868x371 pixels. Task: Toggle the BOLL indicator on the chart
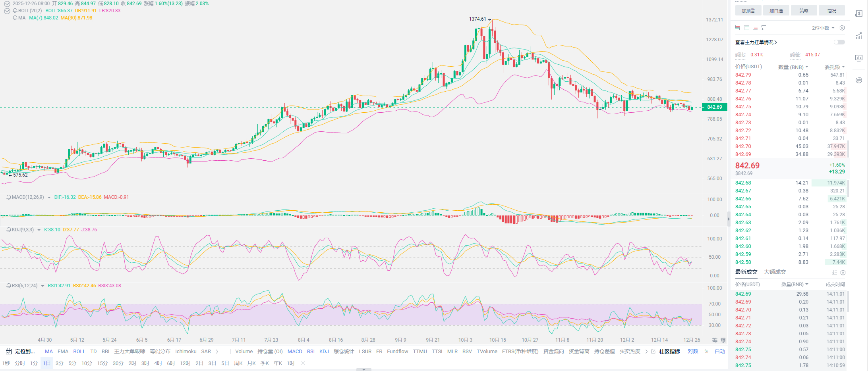[x=79, y=352]
